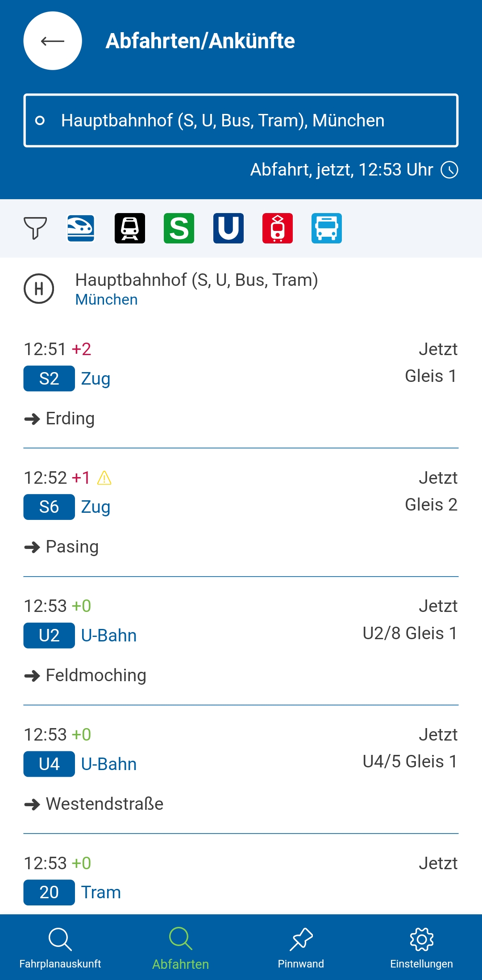The image size is (482, 980).
Task: Toggle the blue U-Bahn filter icon
Action: pos(229,228)
